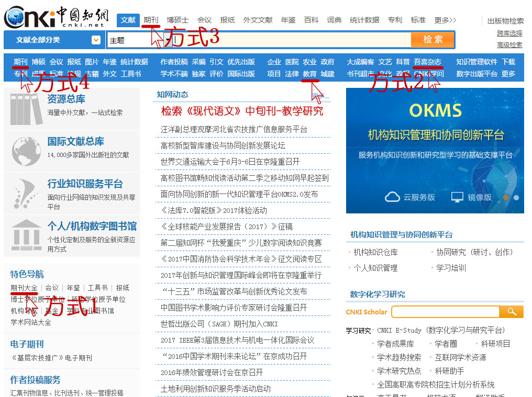Open 科研助手 link
Viewport: 532px width, 397px height.
click(450, 371)
